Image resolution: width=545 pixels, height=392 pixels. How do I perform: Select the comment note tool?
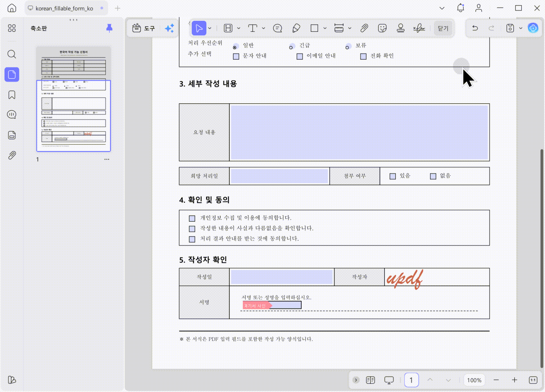[277, 28]
